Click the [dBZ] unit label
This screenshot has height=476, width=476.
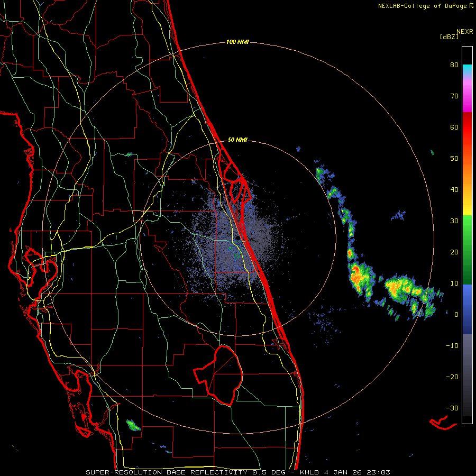(x=449, y=36)
